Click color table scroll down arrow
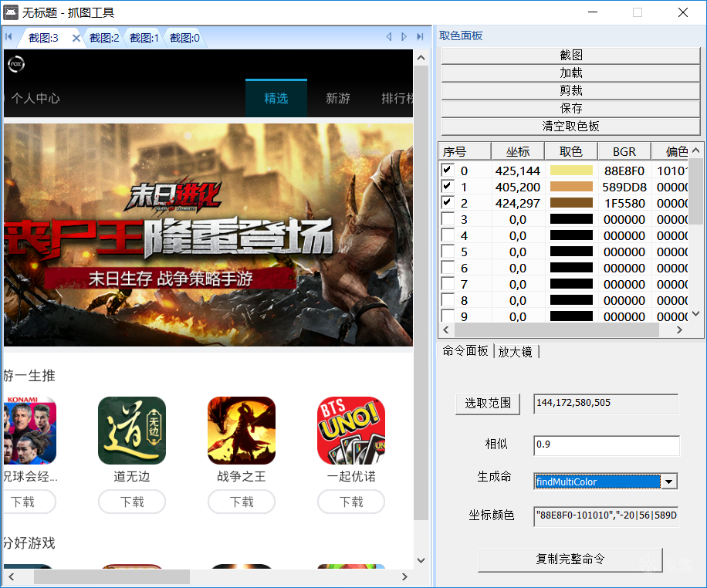The width and height of the screenshot is (707, 588). pyautogui.click(x=695, y=314)
